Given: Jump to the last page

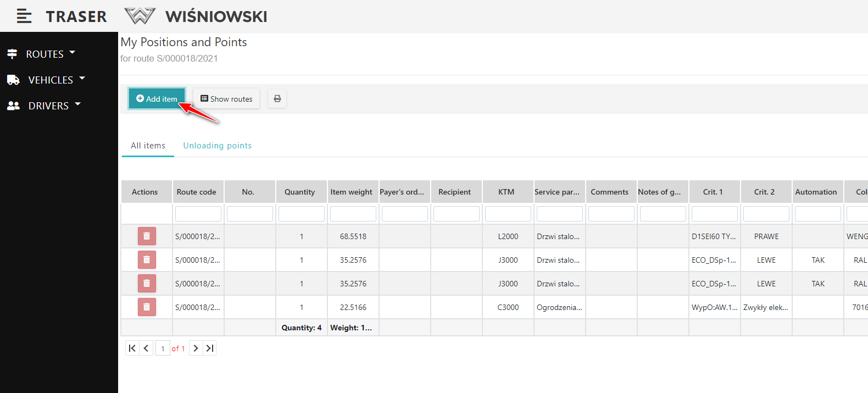Looking at the screenshot, I should pos(209,348).
